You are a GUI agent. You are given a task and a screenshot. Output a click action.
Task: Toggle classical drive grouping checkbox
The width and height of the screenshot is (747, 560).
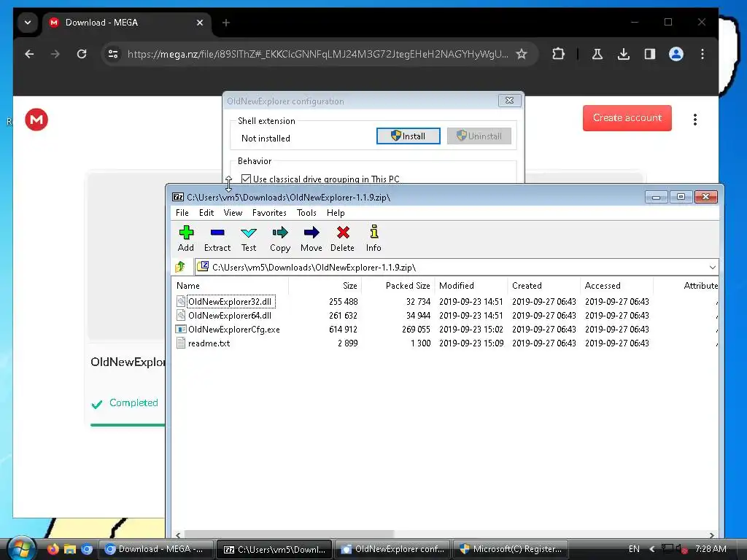(246, 179)
